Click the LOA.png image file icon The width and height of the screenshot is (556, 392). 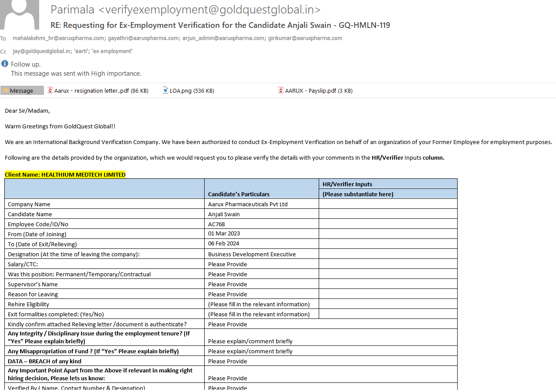click(165, 90)
